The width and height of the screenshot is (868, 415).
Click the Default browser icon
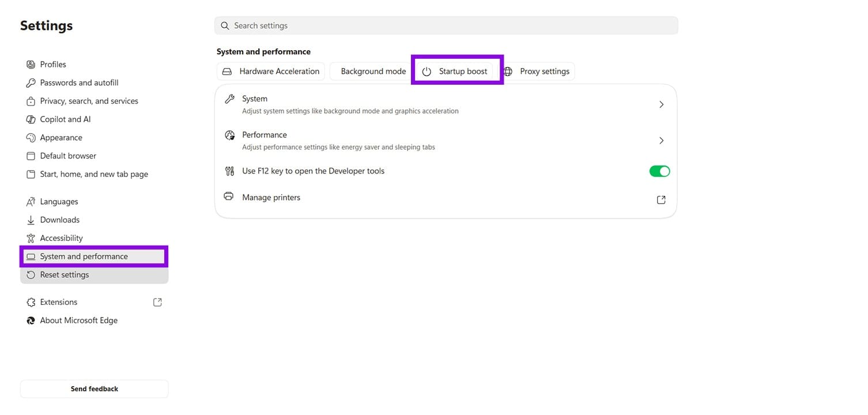[x=31, y=156]
